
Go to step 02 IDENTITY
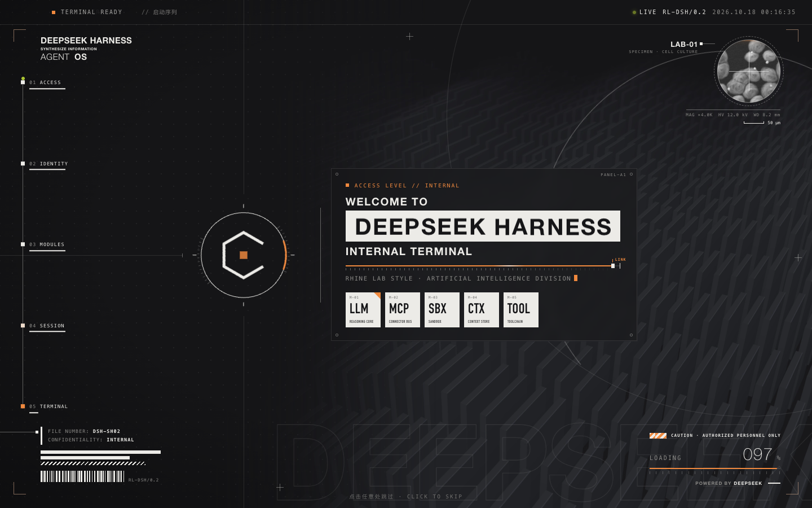(x=48, y=164)
